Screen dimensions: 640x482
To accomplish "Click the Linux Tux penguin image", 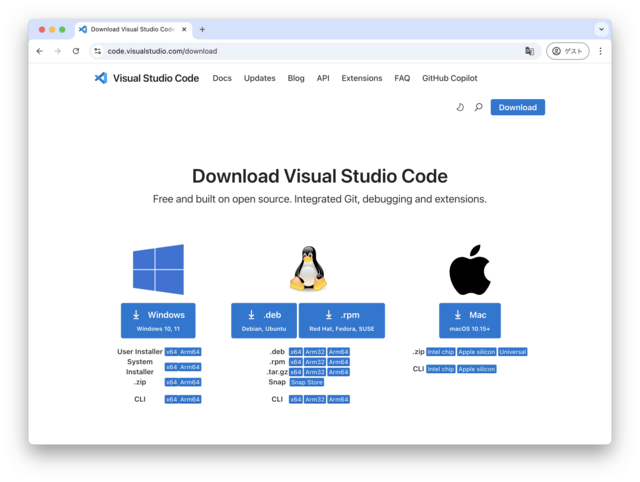I will pyautogui.click(x=308, y=269).
